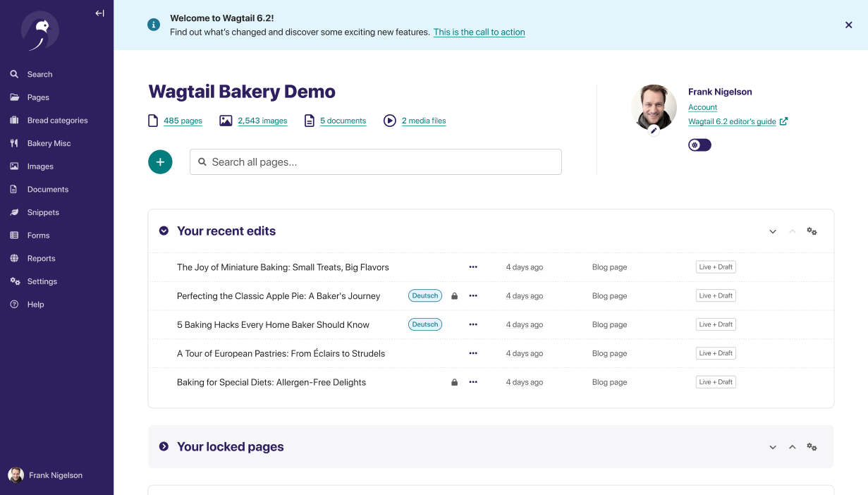This screenshot has height=495, width=868.
Task: Click the Snippets leaf icon
Action: click(14, 212)
